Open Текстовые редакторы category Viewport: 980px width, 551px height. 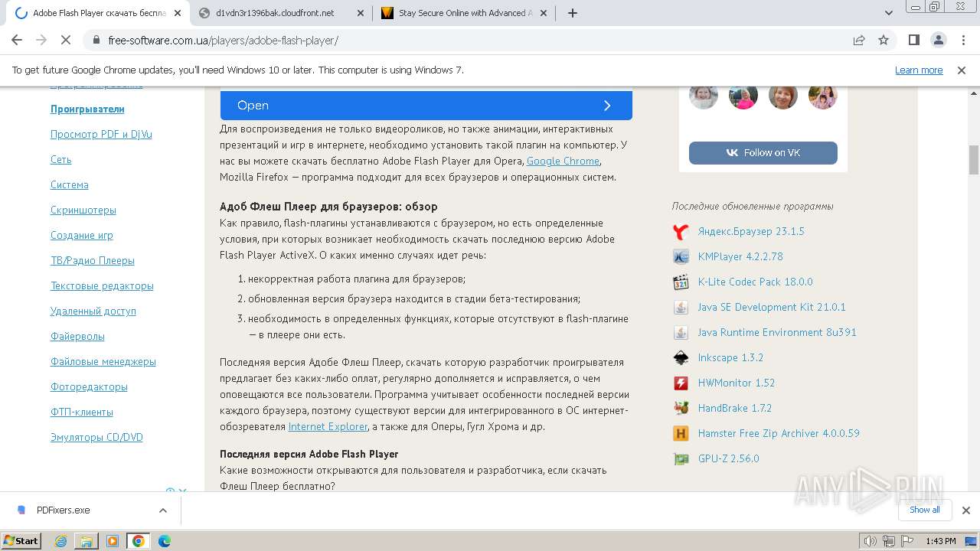[102, 285]
